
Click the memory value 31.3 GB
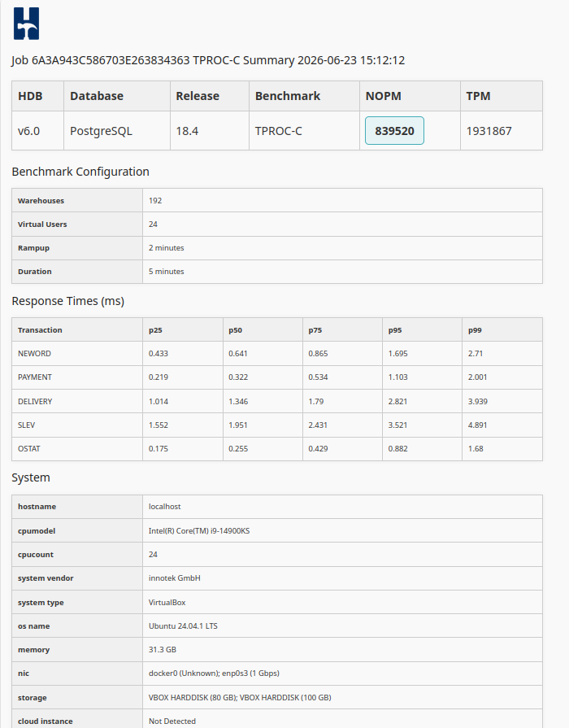coord(163,650)
